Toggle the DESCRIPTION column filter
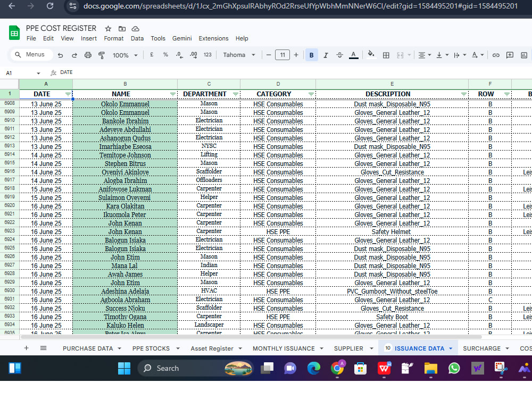The width and height of the screenshot is (532, 399). (464, 94)
